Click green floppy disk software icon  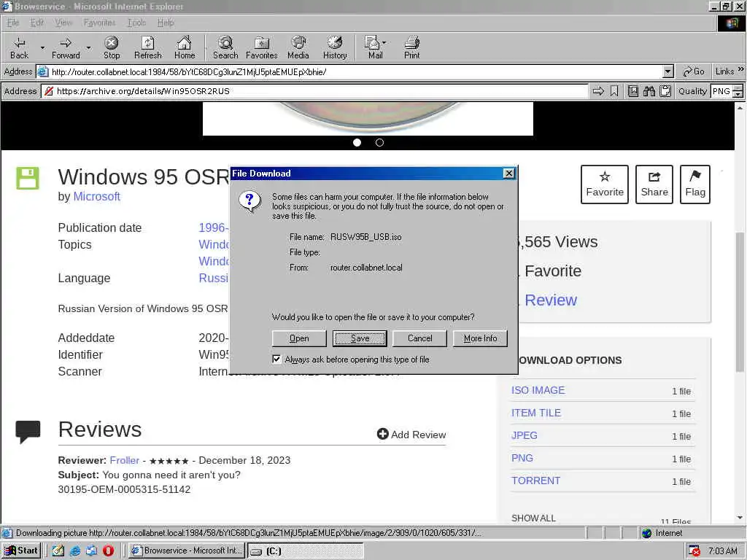point(28,178)
